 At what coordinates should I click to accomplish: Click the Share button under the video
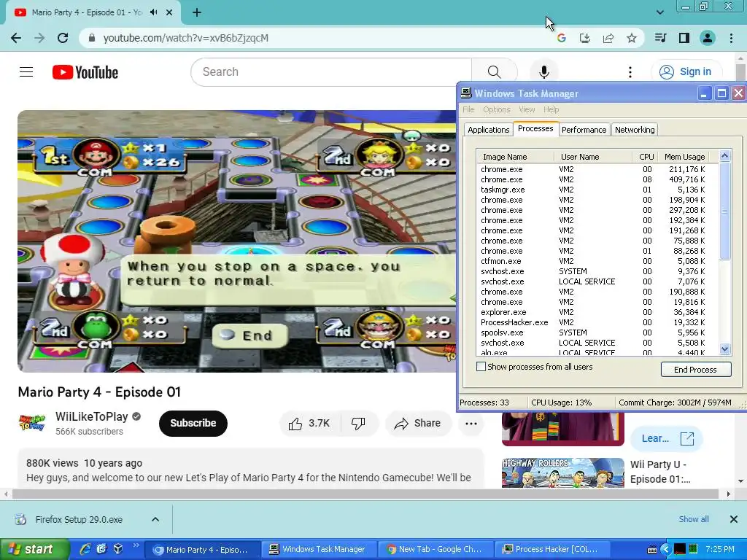(x=418, y=424)
